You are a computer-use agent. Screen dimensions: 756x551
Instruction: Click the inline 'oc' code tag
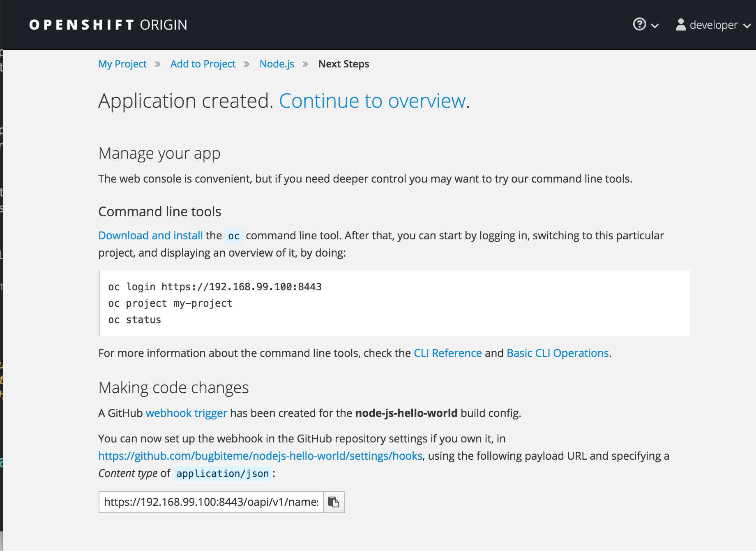point(234,236)
